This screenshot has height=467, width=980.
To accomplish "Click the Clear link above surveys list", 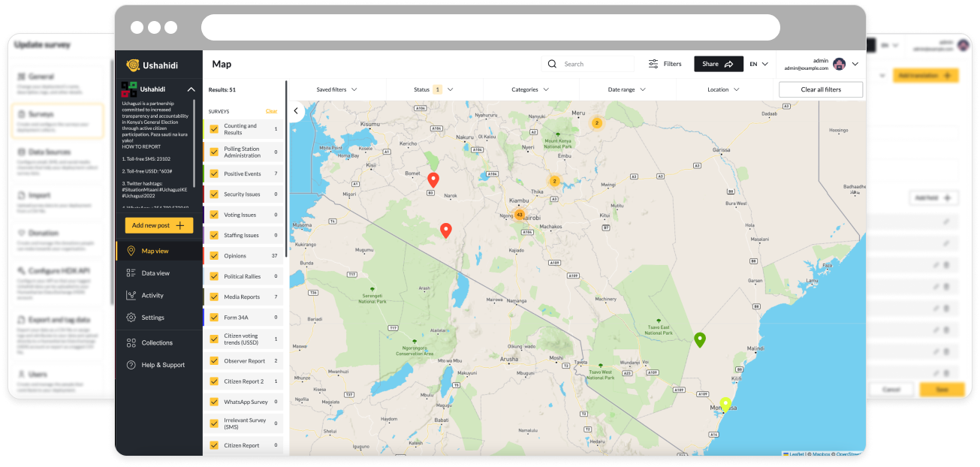I will pyautogui.click(x=271, y=111).
